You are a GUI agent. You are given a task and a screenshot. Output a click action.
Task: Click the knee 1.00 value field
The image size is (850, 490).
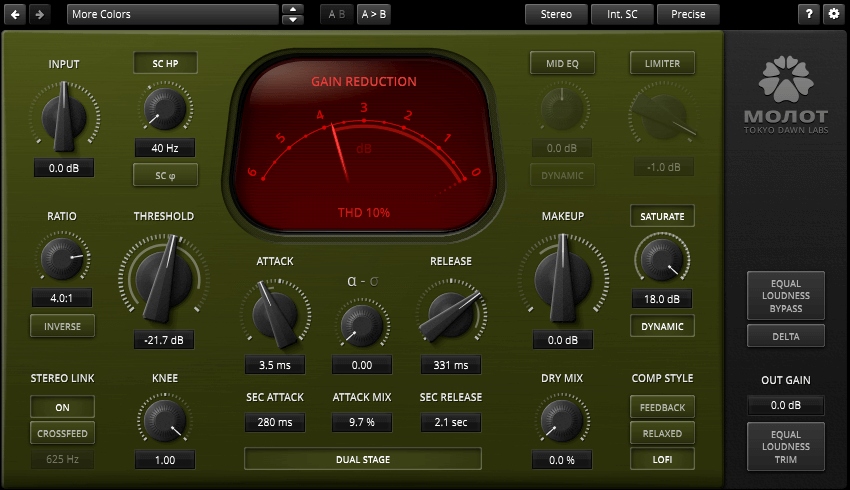165,460
